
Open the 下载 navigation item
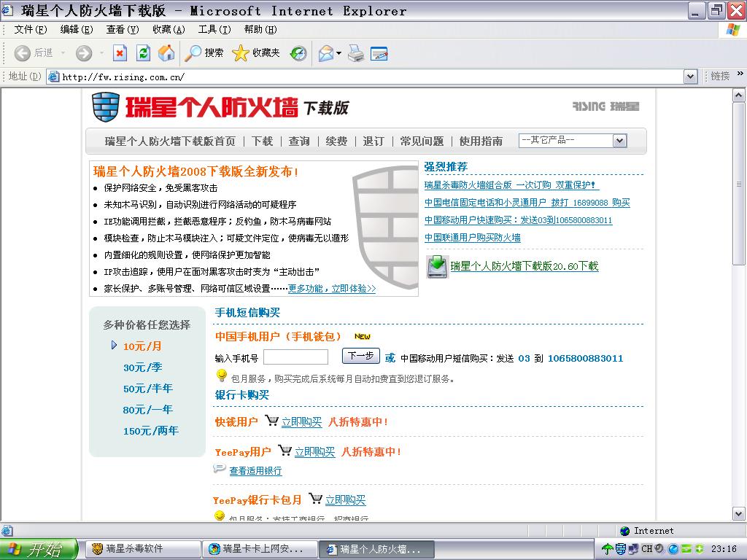click(262, 141)
